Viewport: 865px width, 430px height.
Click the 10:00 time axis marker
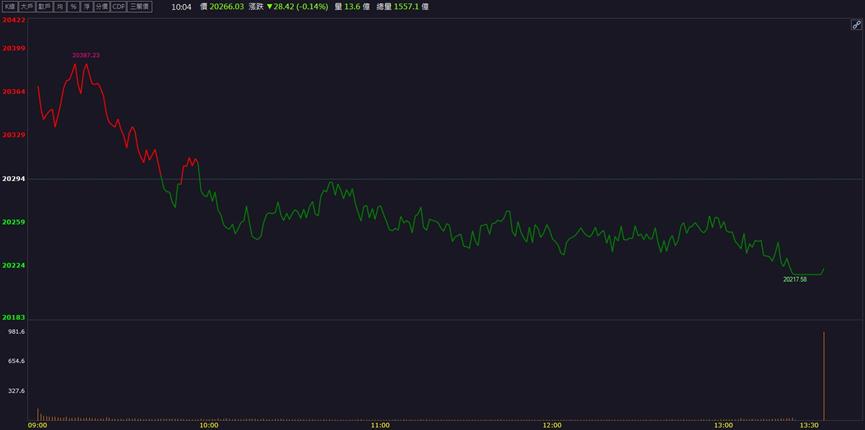click(x=209, y=426)
